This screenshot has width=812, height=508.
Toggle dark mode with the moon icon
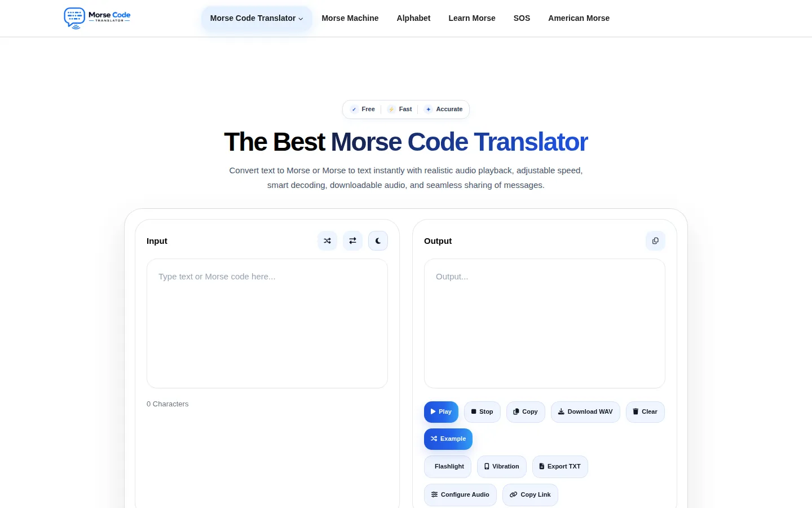pos(378,241)
